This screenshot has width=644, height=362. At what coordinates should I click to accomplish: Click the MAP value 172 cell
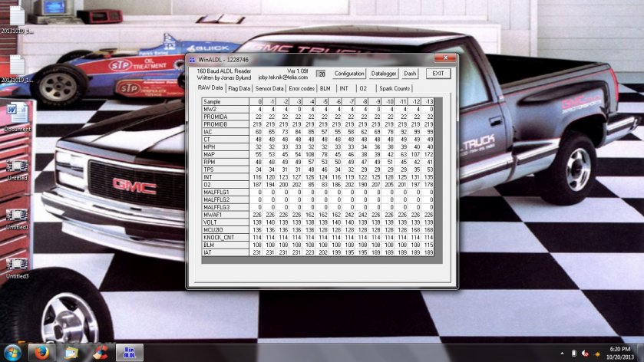(x=428, y=154)
